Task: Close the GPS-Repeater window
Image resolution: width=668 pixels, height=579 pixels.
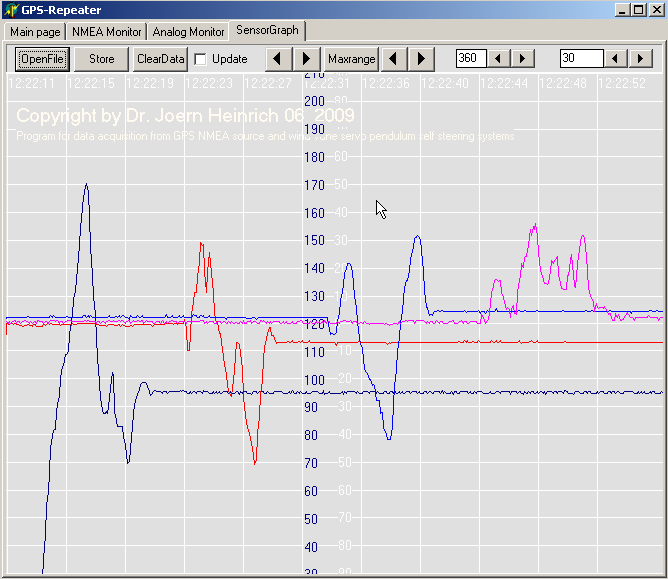Action: pyautogui.click(x=656, y=10)
